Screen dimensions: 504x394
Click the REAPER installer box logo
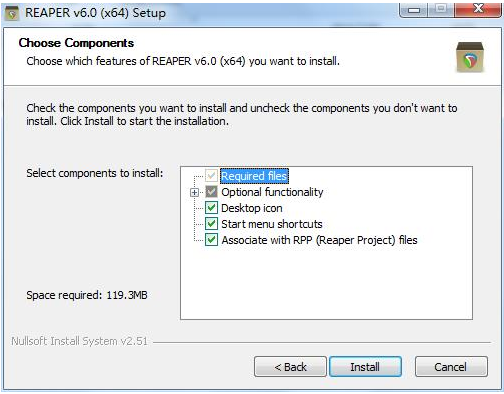[470, 57]
